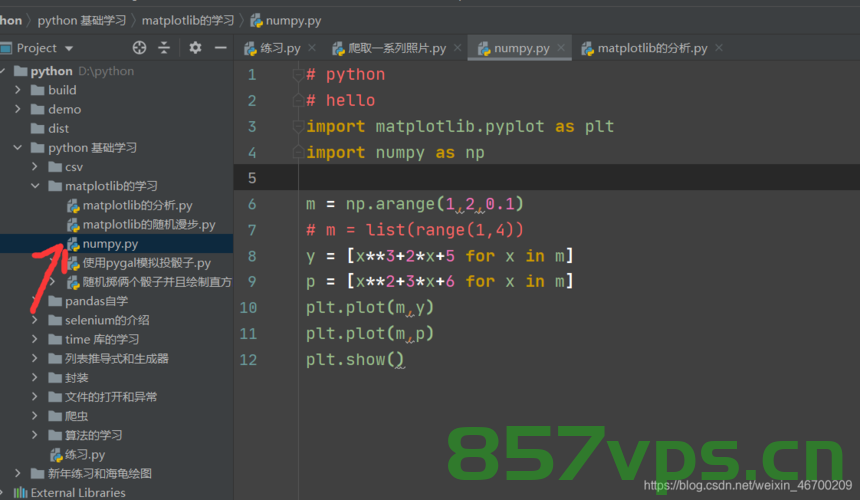
Task: Collapse the python 基础学习 folder
Action: tap(18, 147)
